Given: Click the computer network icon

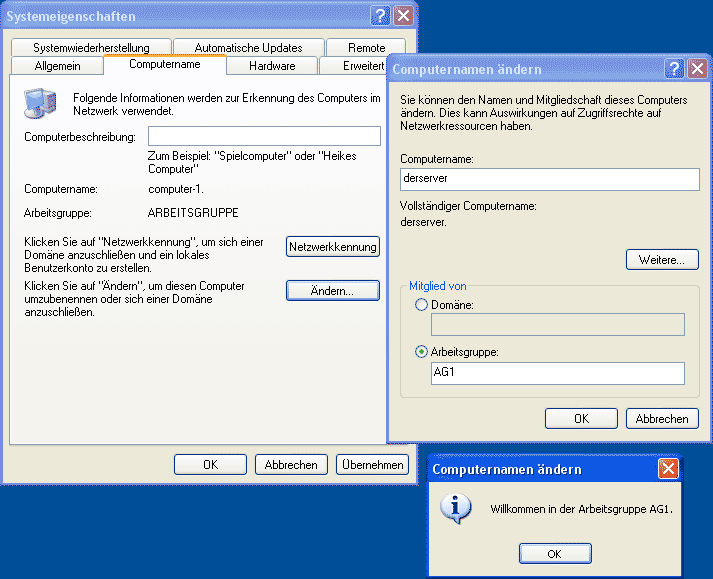Looking at the screenshot, I should point(40,103).
